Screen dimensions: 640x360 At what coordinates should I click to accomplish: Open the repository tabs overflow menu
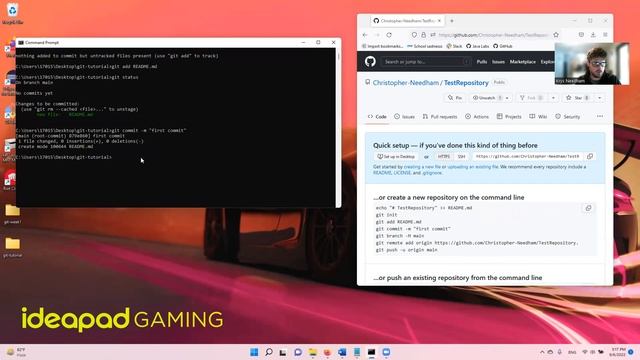click(600, 117)
